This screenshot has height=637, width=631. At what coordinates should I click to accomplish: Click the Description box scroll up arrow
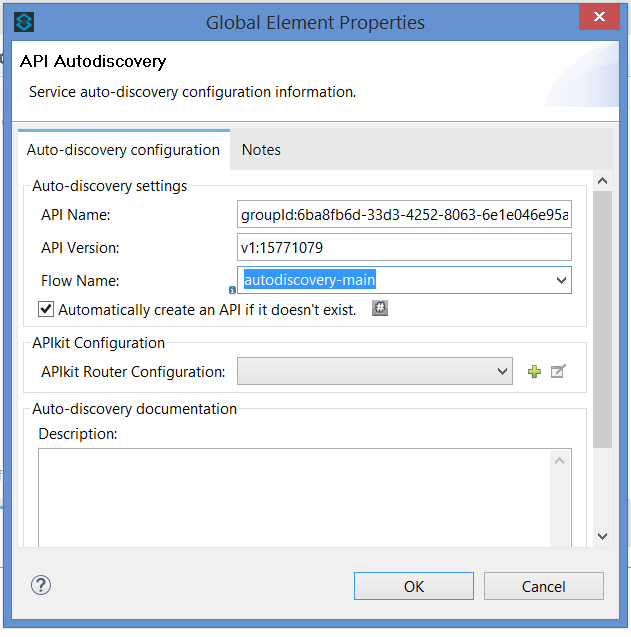pos(561,460)
